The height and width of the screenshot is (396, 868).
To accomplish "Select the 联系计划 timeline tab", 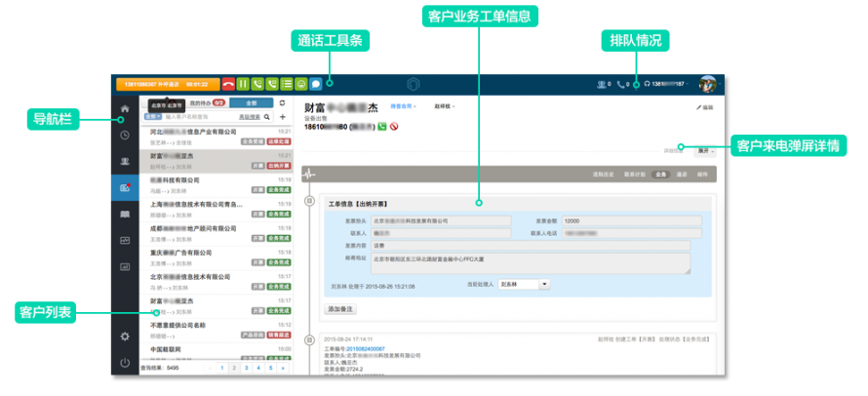I will click(636, 174).
